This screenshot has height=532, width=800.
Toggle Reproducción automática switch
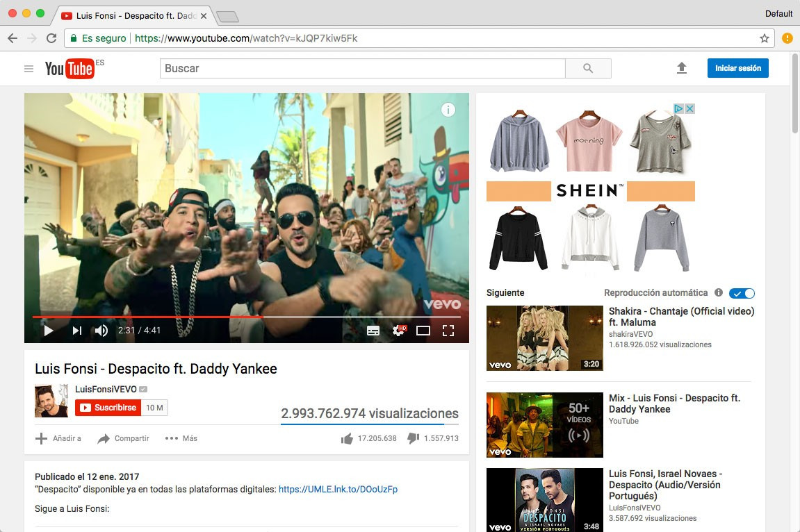coord(742,293)
